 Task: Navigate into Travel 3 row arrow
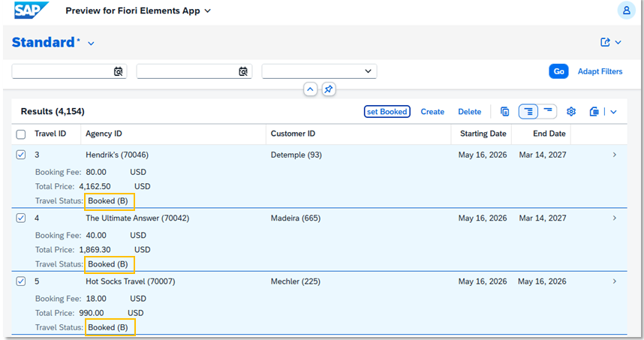(x=615, y=155)
